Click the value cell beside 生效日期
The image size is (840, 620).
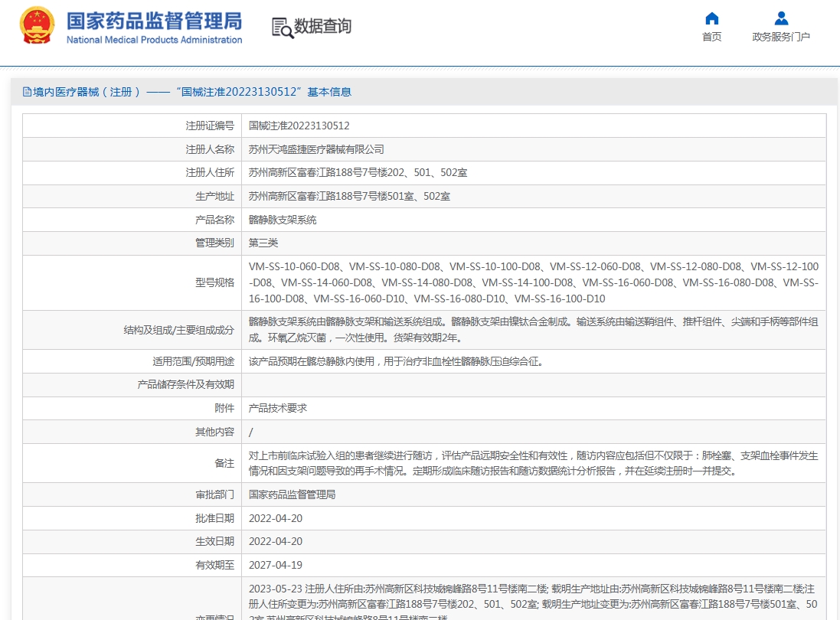[x=534, y=541]
